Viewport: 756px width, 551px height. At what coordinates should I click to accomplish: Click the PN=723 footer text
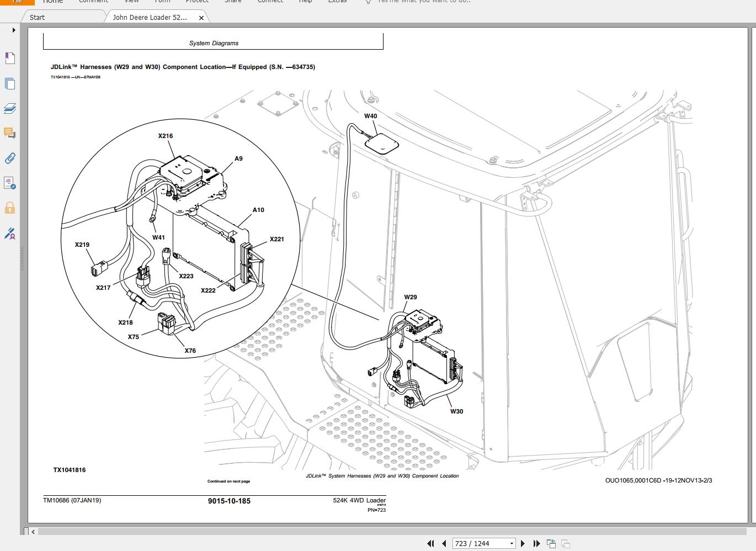(x=377, y=510)
